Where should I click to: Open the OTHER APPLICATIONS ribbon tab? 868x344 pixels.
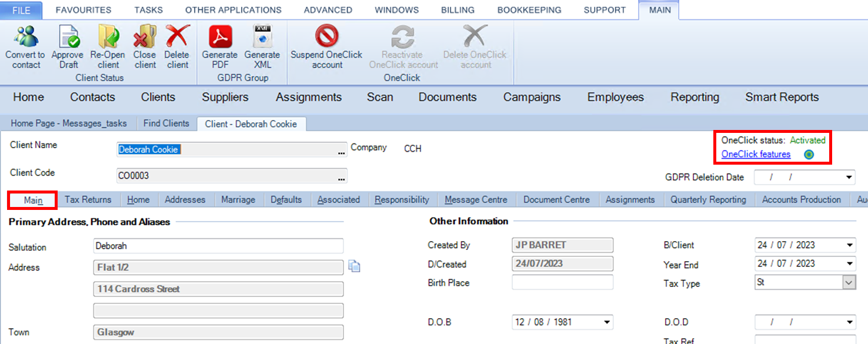tap(233, 10)
